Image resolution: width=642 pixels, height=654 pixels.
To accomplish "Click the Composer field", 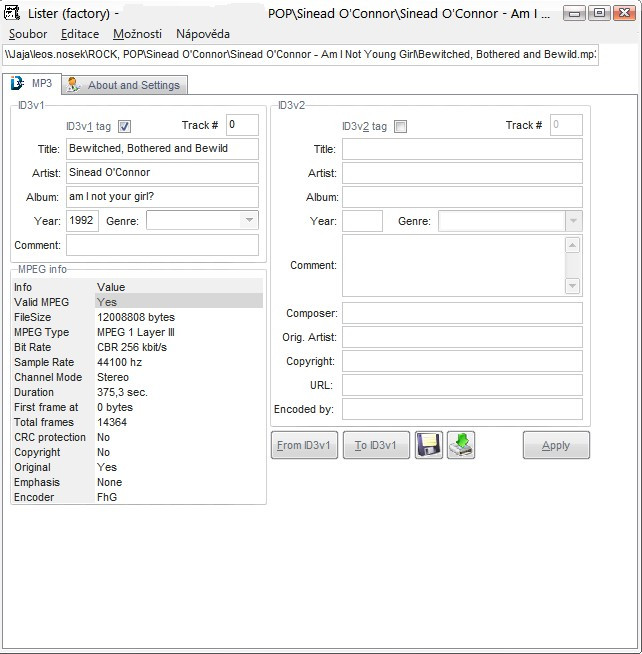I will point(462,313).
